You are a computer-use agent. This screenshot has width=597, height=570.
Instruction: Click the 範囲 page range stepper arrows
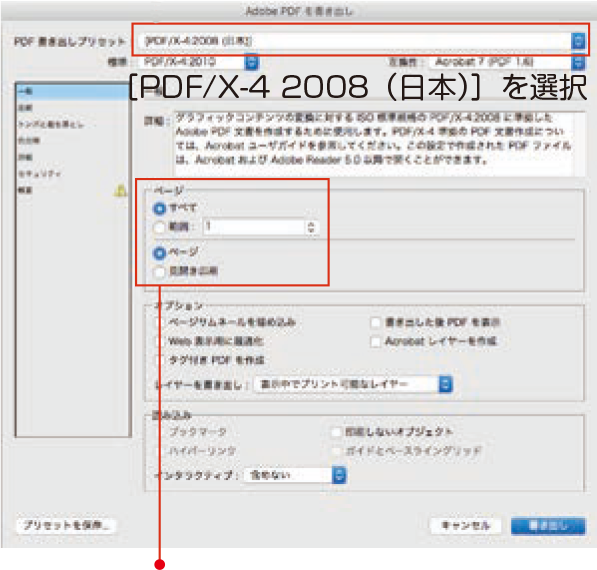(311, 227)
